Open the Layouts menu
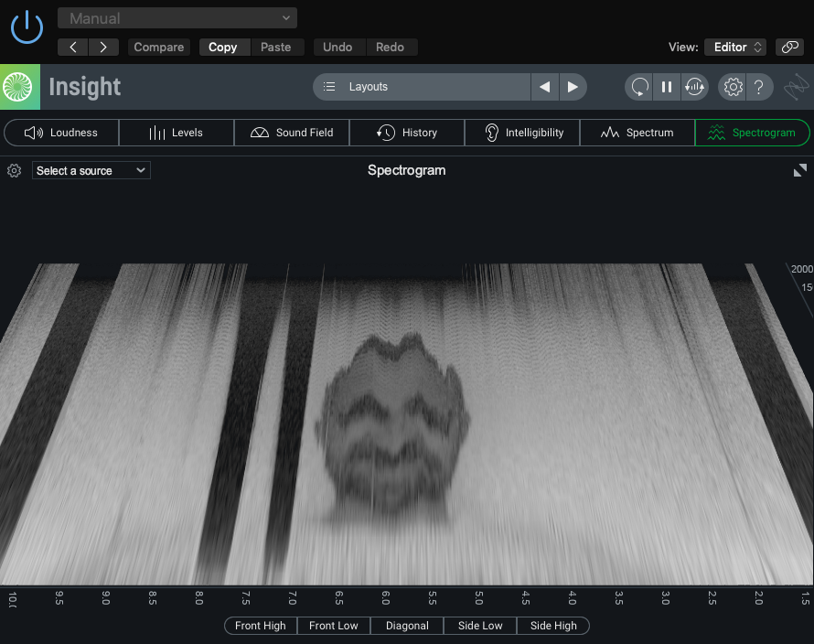Image resolution: width=814 pixels, height=644 pixels. 422,87
